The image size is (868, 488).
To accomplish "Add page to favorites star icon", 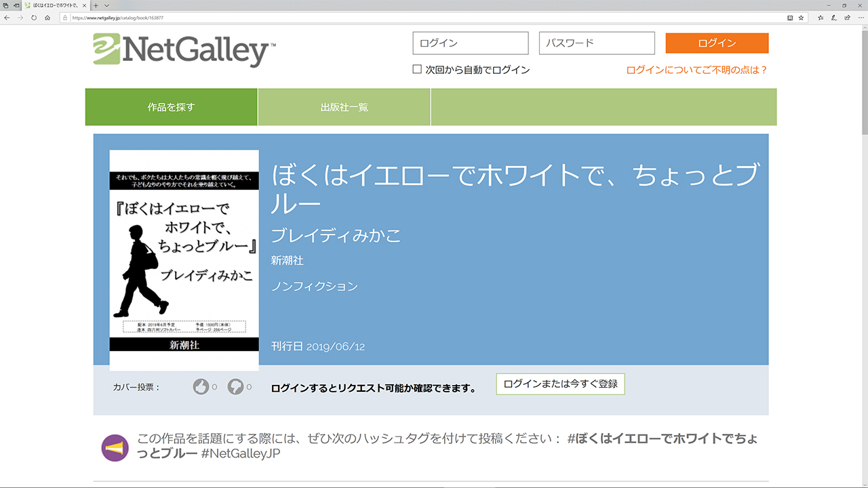I will (801, 18).
